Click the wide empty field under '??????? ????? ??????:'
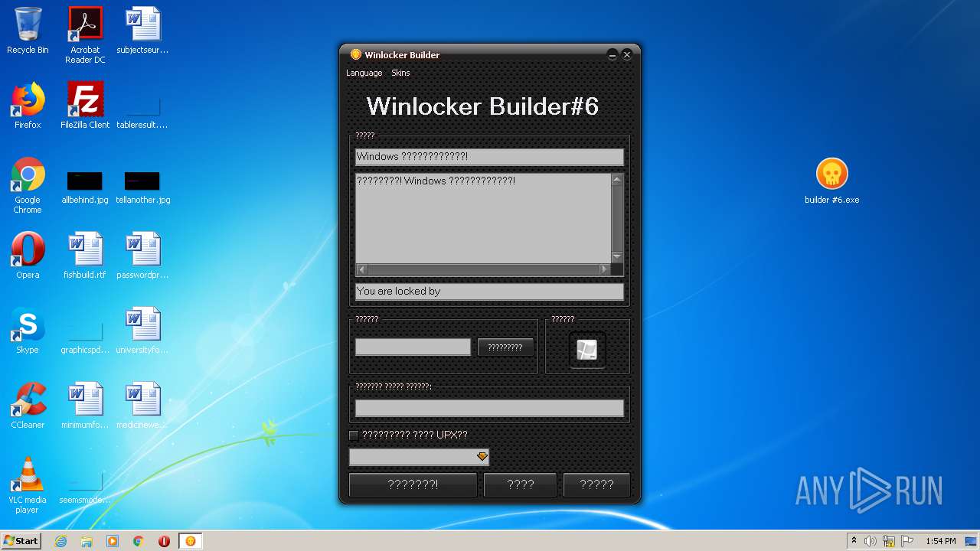Image resolution: width=980 pixels, height=551 pixels. click(489, 408)
